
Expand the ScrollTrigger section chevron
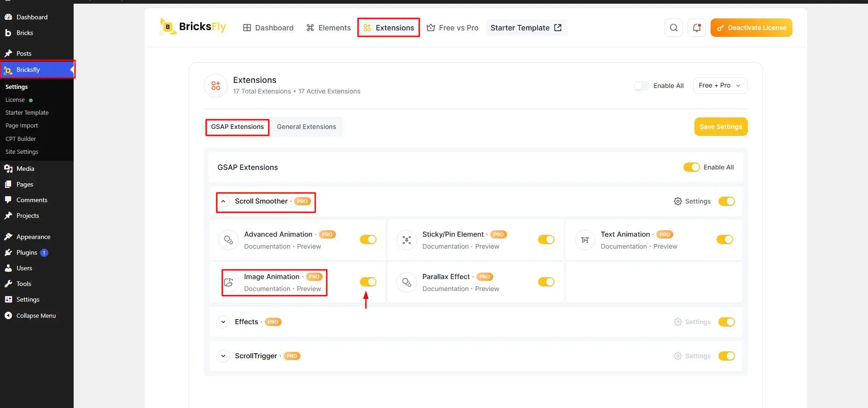tap(223, 356)
